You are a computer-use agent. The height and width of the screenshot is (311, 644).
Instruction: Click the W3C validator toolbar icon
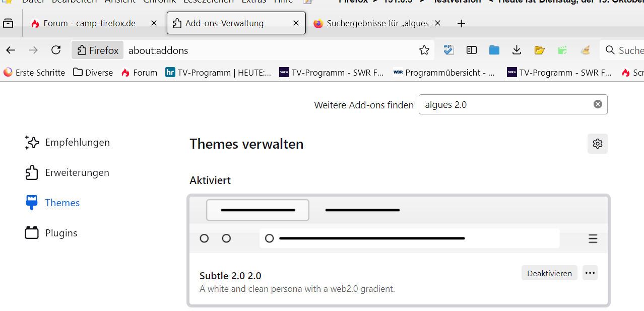(448, 50)
